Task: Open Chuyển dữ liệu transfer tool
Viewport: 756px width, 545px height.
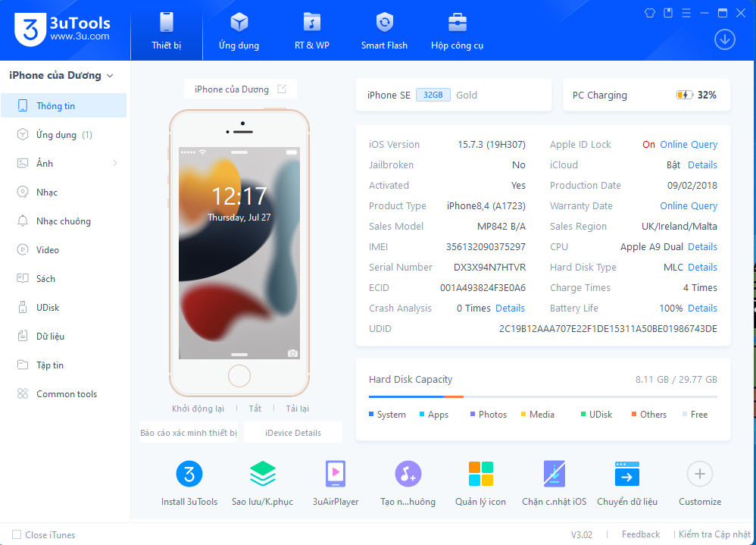Action: tap(627, 475)
